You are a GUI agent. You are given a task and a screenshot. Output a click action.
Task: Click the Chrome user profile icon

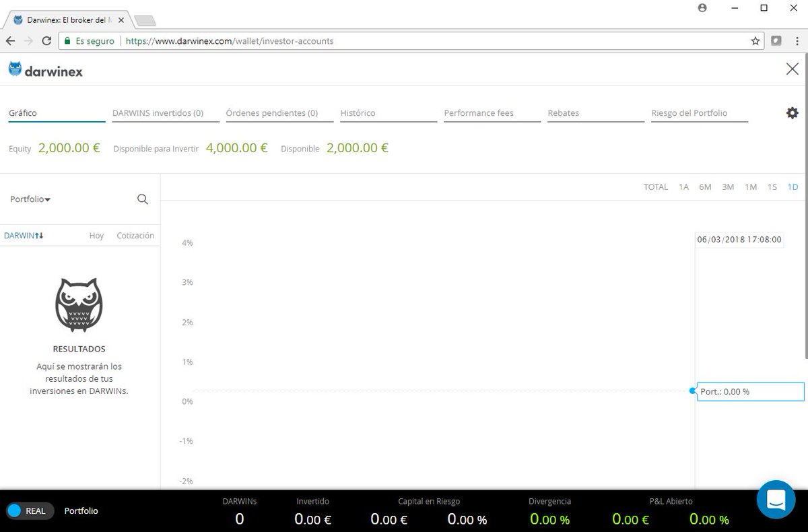click(703, 8)
